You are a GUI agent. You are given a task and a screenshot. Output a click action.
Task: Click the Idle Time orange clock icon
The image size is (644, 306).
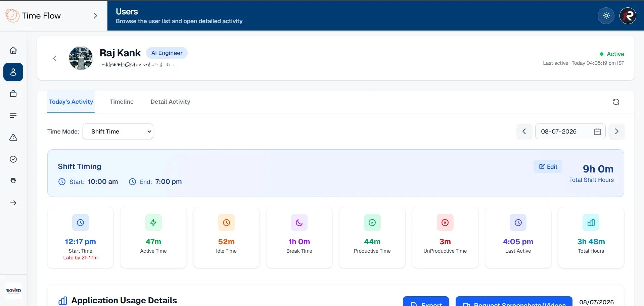coord(226,222)
